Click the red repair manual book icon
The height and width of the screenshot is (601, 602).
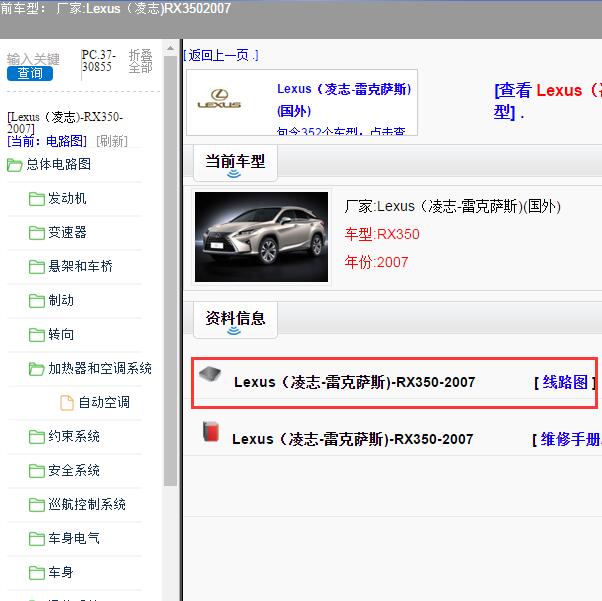point(211,431)
